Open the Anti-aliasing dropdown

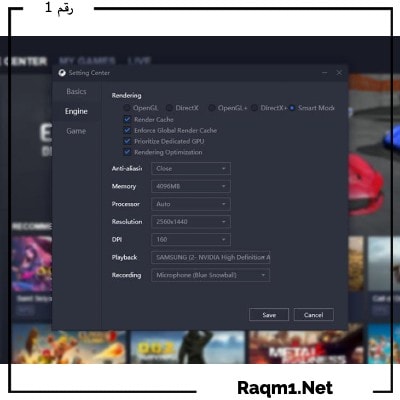191,169
